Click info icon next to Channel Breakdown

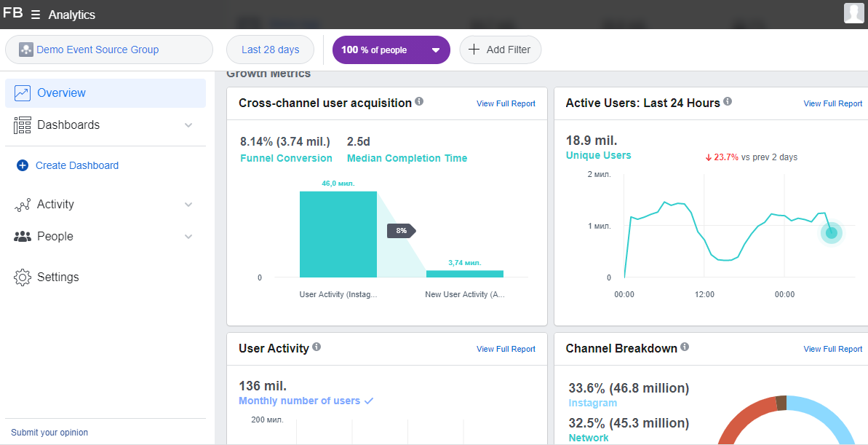tap(685, 347)
